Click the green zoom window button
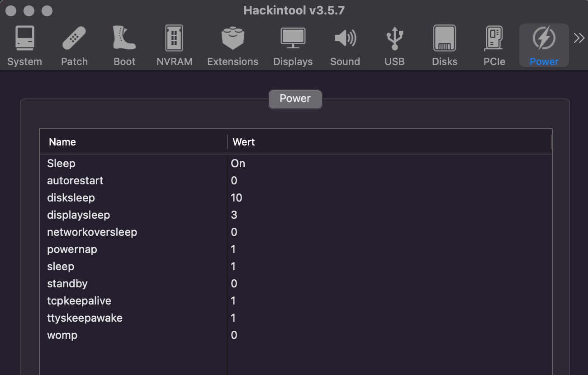The height and width of the screenshot is (375, 588). pos(47,10)
